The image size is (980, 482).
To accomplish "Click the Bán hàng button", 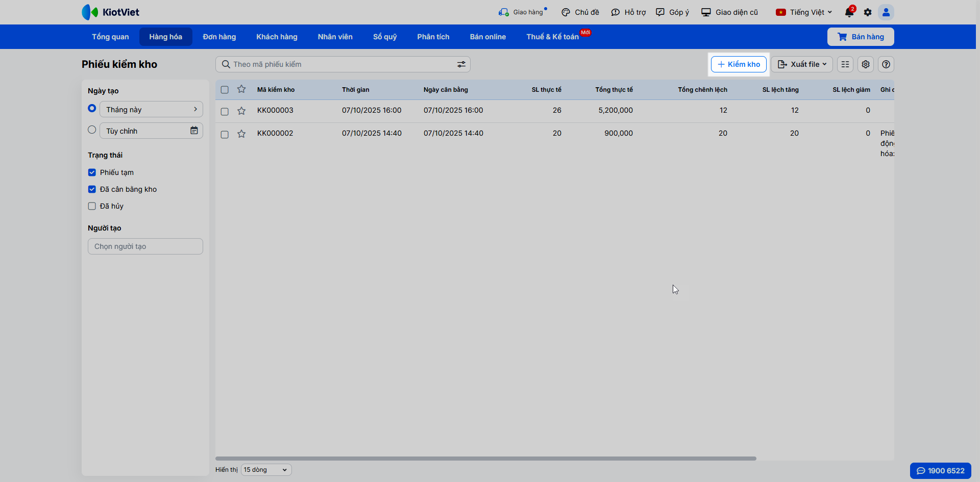I will (x=861, y=37).
